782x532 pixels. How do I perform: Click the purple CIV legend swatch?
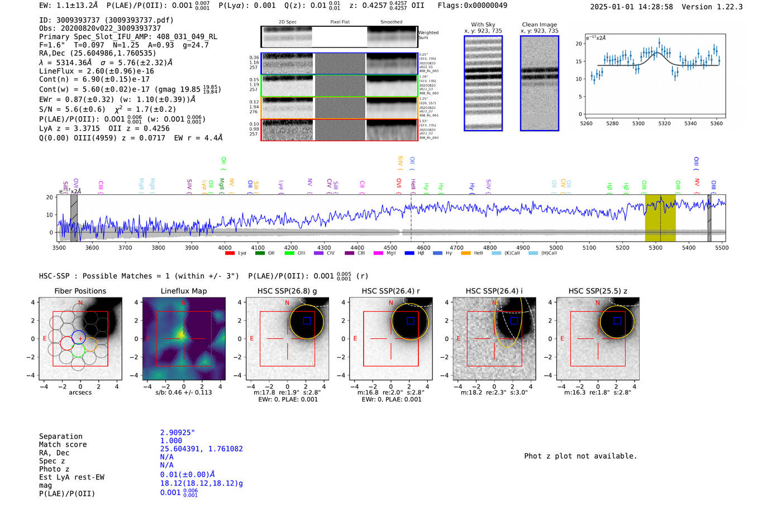(319, 253)
